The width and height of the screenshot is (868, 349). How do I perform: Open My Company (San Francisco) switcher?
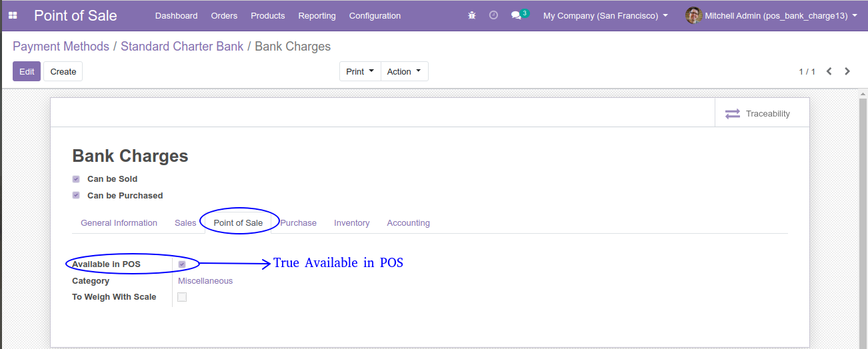[x=605, y=15]
